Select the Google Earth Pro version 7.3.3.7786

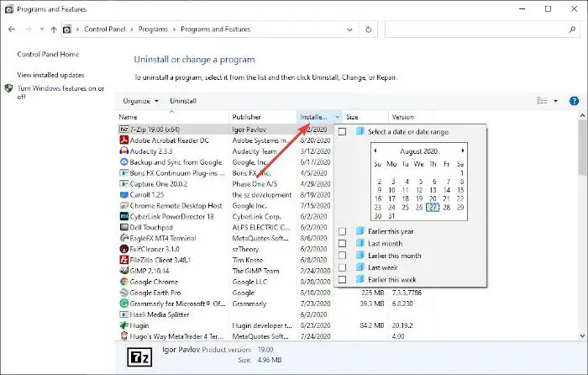tap(407, 293)
